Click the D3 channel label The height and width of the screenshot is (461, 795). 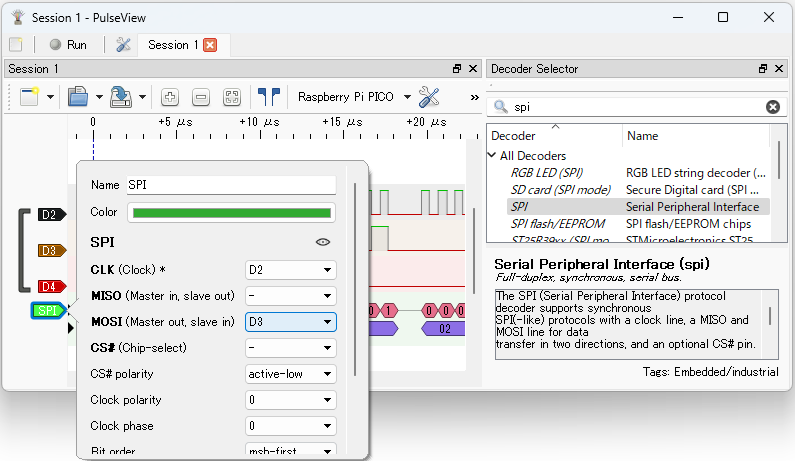click(52, 251)
